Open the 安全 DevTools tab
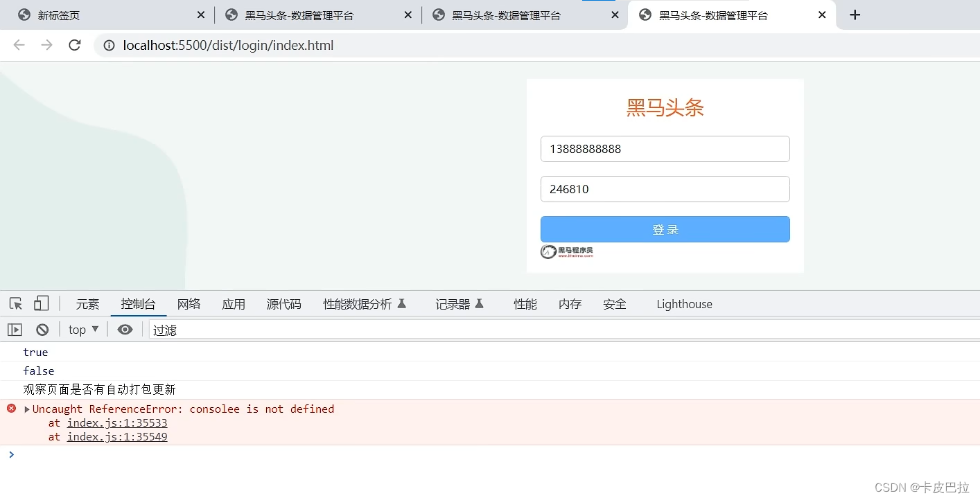980x500 pixels. click(615, 304)
